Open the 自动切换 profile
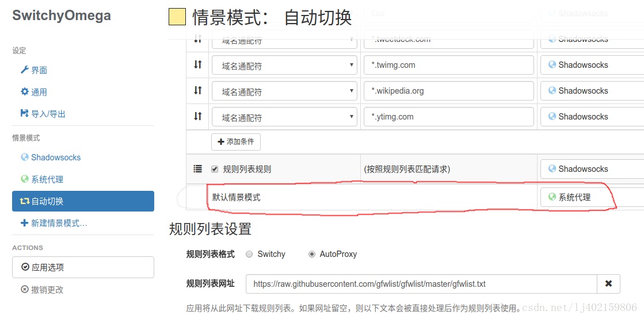 click(83, 201)
